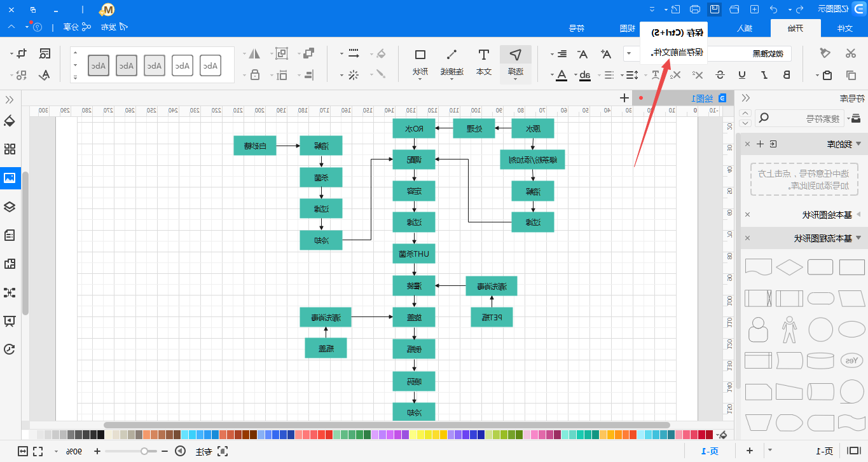Open the Layers side panel icon
This screenshot has height=462, width=868.
(x=10, y=207)
